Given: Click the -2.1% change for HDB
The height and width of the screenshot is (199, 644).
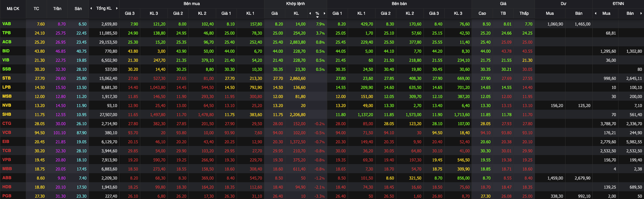Looking at the screenshot, I should (x=319, y=187).
